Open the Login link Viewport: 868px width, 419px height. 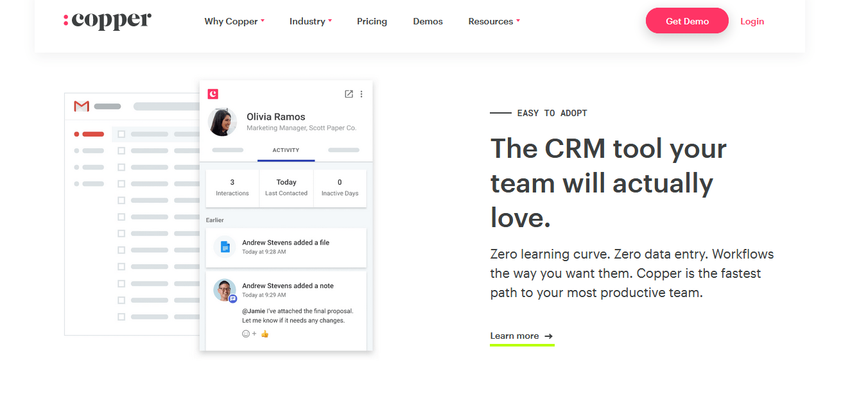click(752, 21)
